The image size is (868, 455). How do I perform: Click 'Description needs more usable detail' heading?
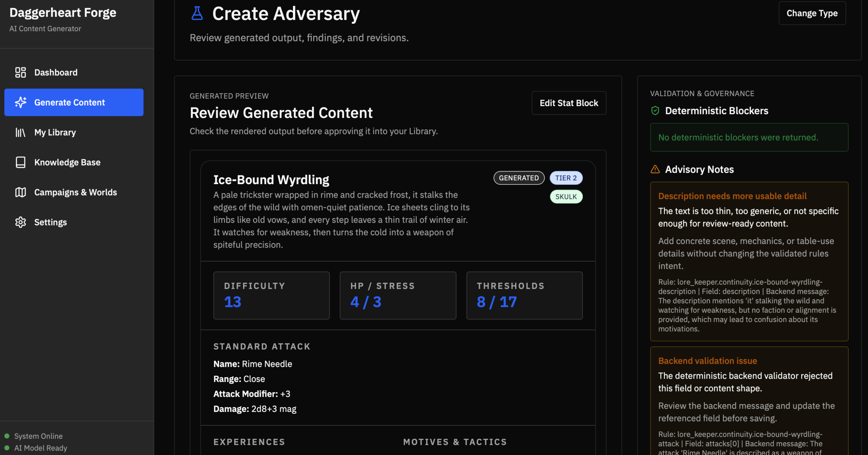pos(732,196)
